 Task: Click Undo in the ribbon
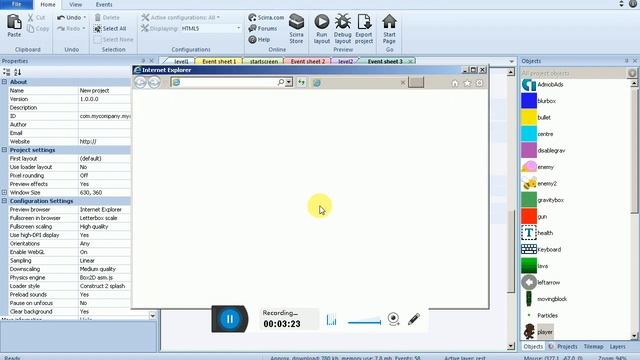[x=69, y=18]
